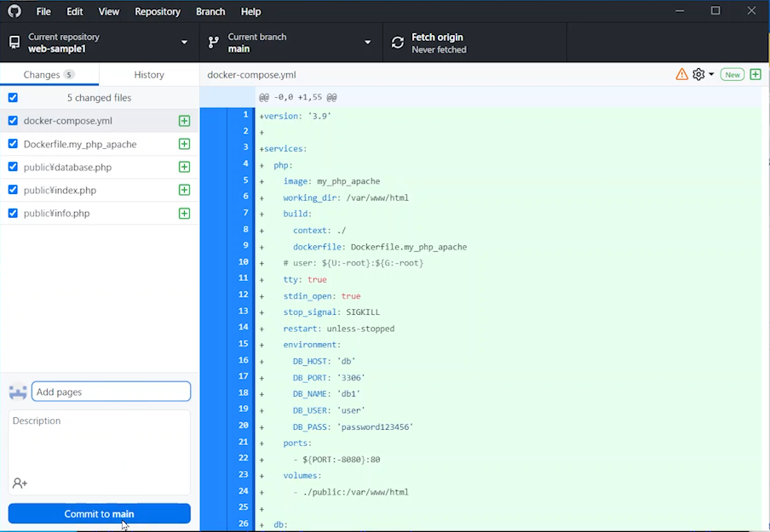
Task: Click the Commit to main button
Action: pyautogui.click(x=99, y=513)
